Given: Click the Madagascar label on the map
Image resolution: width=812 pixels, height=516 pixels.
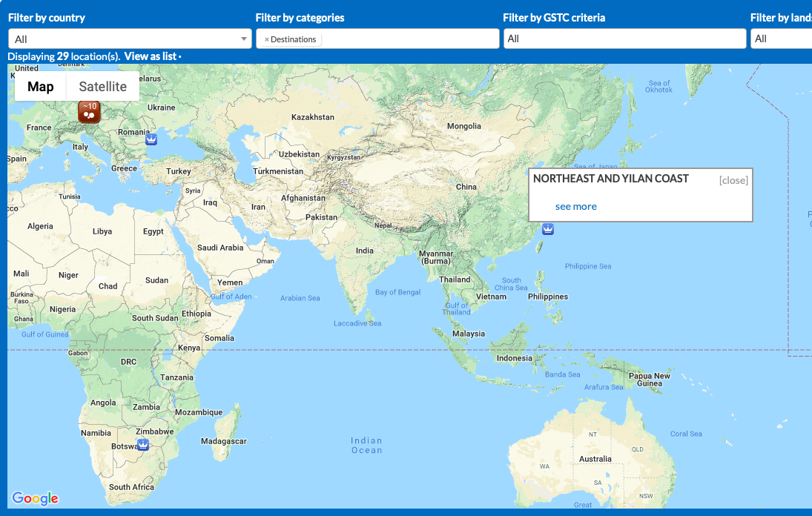Looking at the screenshot, I should [x=224, y=441].
